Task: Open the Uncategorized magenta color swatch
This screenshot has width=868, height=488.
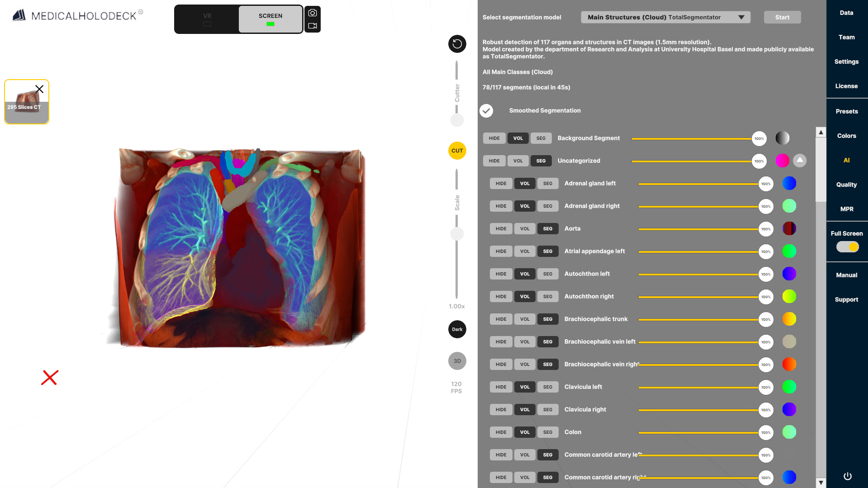Action: [x=783, y=161]
